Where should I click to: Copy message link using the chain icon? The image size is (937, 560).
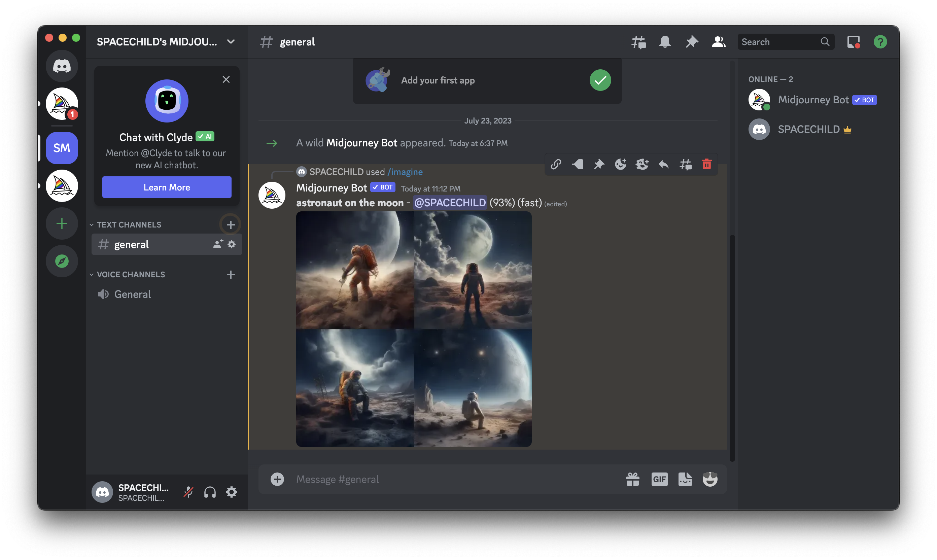[x=555, y=164]
